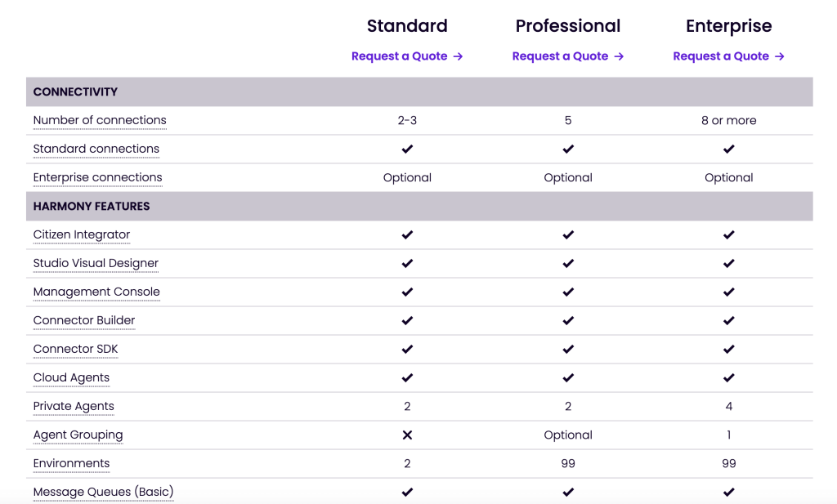
Task: Click Standard checkmark for Connector Builder
Action: click(407, 320)
